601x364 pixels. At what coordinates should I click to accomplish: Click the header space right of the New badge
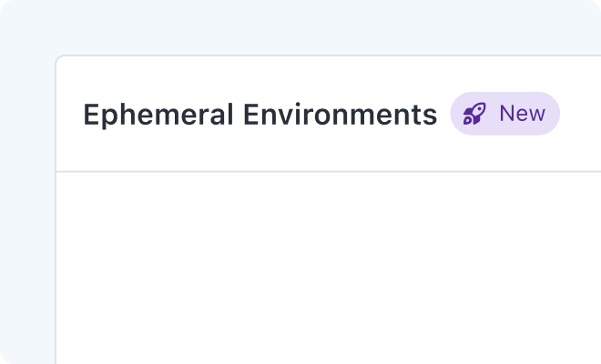tap(580, 114)
